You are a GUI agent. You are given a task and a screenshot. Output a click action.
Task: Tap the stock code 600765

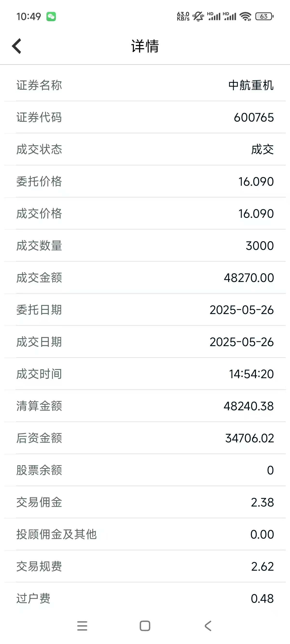[254, 117]
